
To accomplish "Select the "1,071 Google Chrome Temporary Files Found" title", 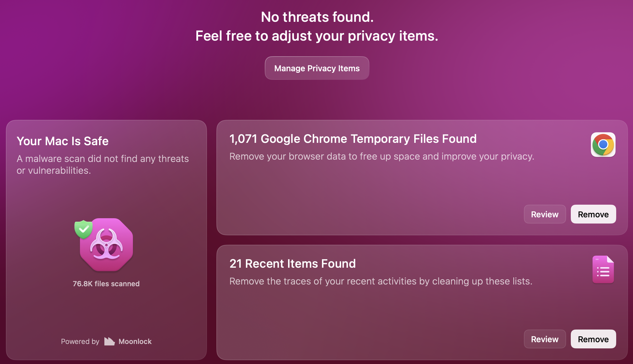I will [x=353, y=139].
